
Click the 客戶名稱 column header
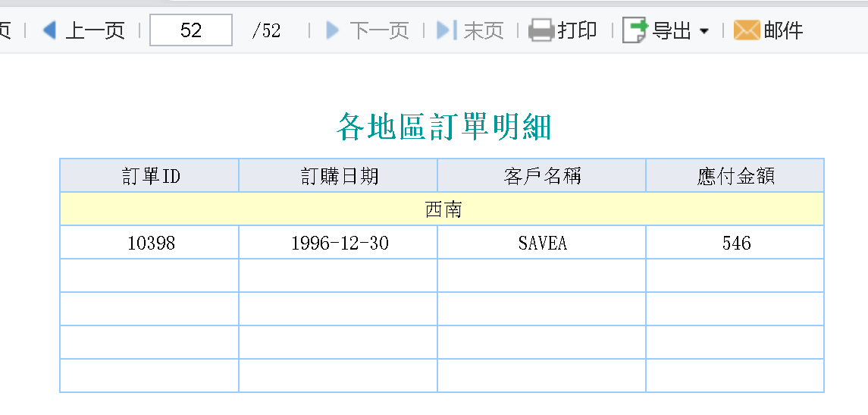(x=542, y=176)
